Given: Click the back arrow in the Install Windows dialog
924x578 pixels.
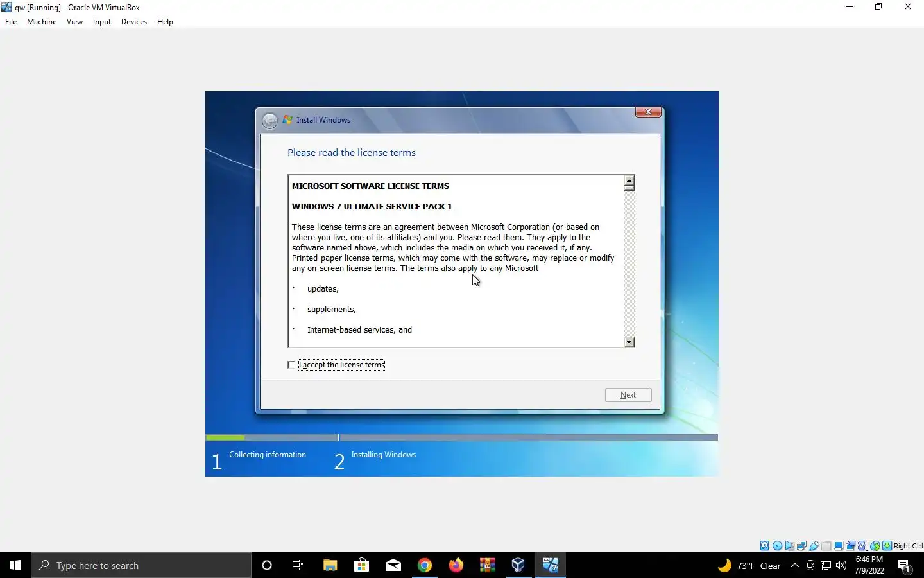Looking at the screenshot, I should pyautogui.click(x=270, y=120).
